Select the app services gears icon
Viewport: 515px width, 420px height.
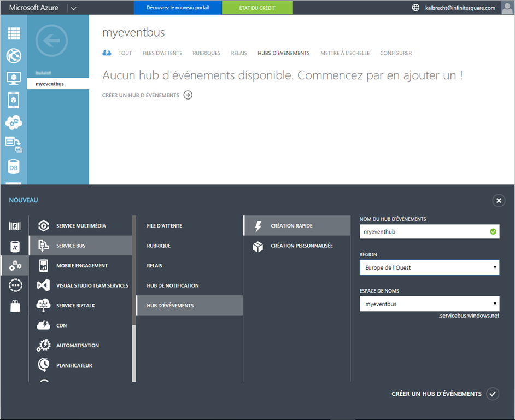pyautogui.click(x=15, y=266)
